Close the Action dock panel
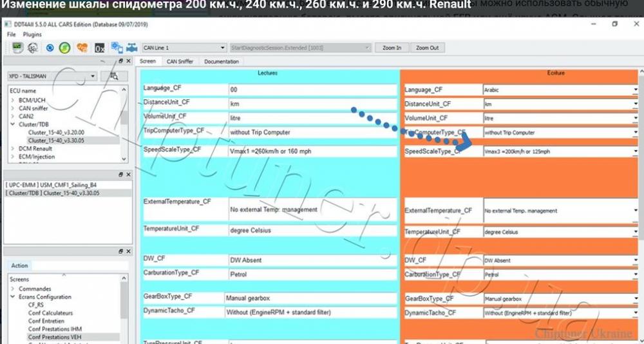The height and width of the screenshot is (344, 644). (x=128, y=251)
